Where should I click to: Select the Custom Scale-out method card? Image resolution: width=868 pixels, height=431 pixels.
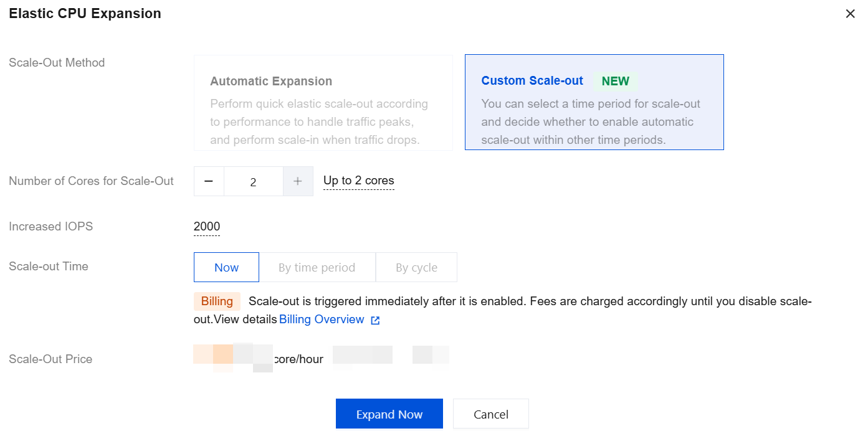click(594, 102)
